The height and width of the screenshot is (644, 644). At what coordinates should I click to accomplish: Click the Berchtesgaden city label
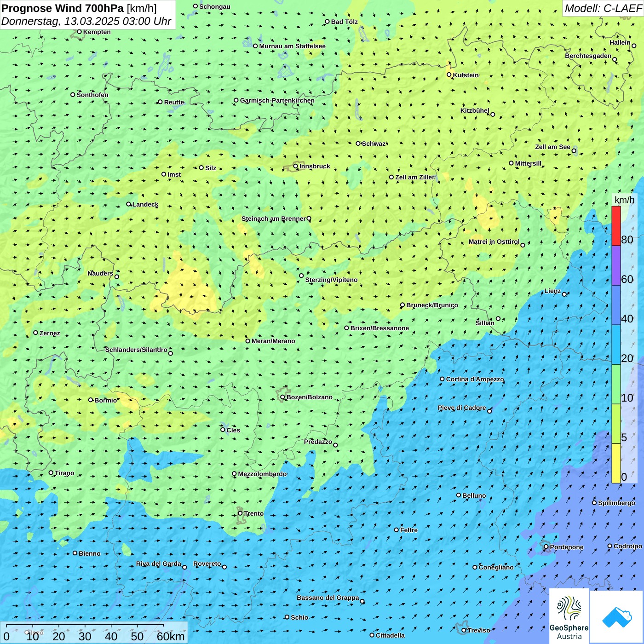(x=588, y=56)
